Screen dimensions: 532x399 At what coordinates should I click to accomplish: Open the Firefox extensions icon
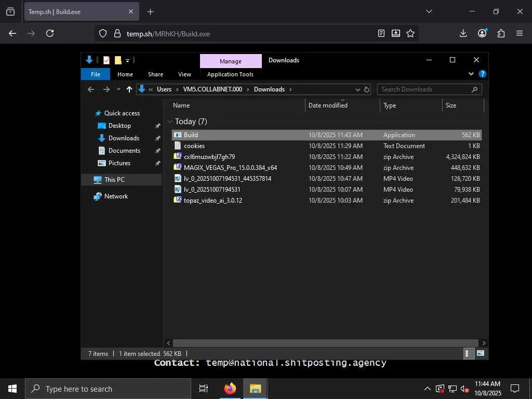click(501, 33)
